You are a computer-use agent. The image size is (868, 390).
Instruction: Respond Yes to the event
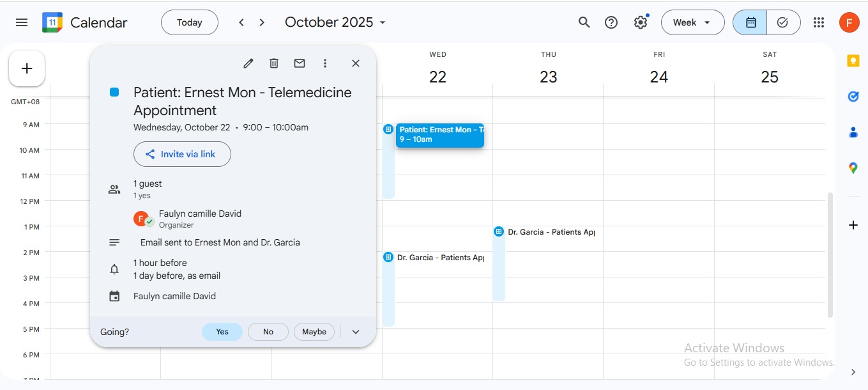222,332
